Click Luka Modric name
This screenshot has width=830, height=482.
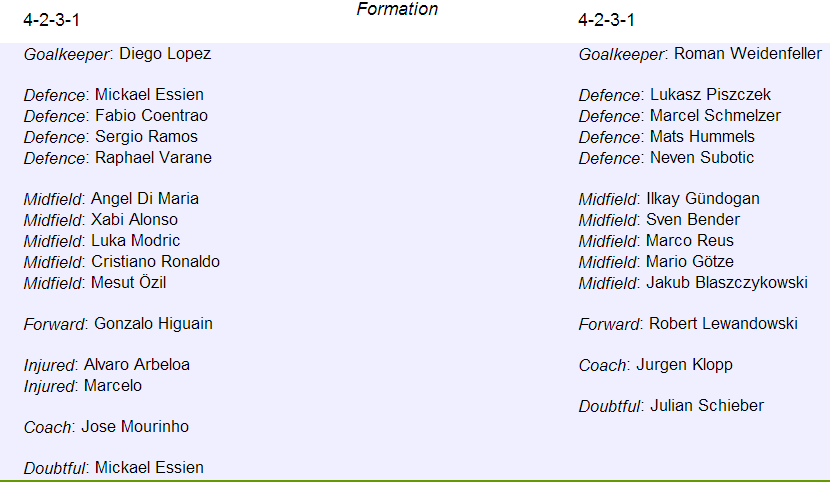click(136, 241)
